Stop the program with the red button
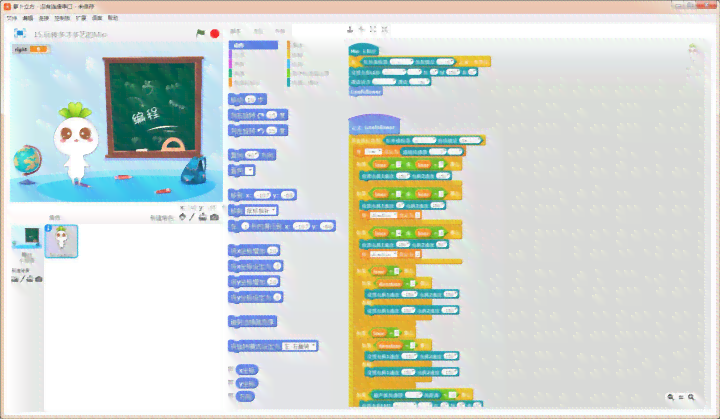The image size is (720, 419). tap(214, 34)
